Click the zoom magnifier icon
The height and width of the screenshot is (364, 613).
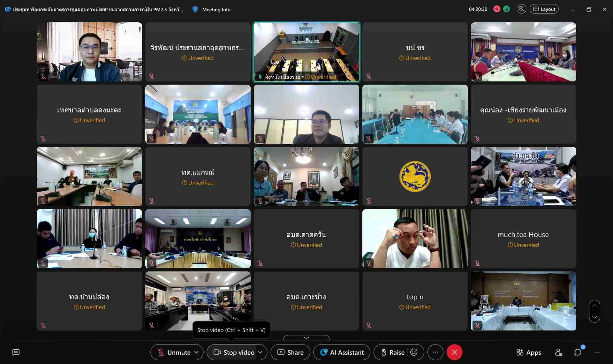521,9
